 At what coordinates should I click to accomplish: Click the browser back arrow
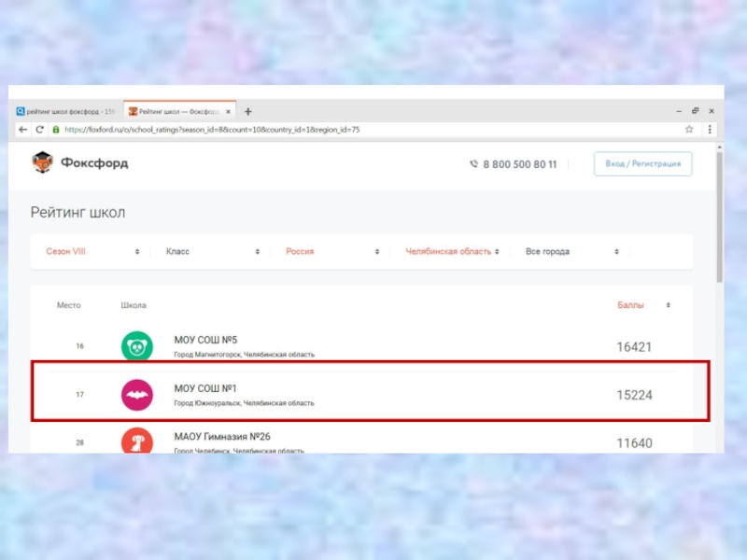22,130
